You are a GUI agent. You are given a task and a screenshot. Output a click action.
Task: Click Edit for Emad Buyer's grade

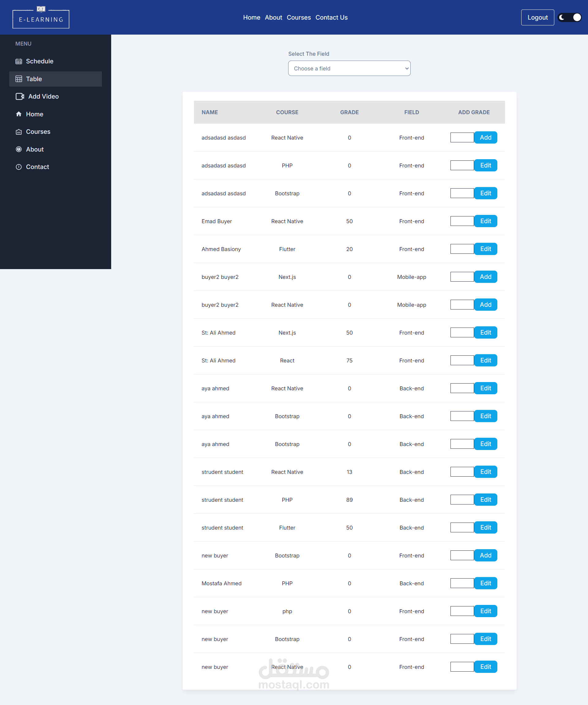point(485,221)
